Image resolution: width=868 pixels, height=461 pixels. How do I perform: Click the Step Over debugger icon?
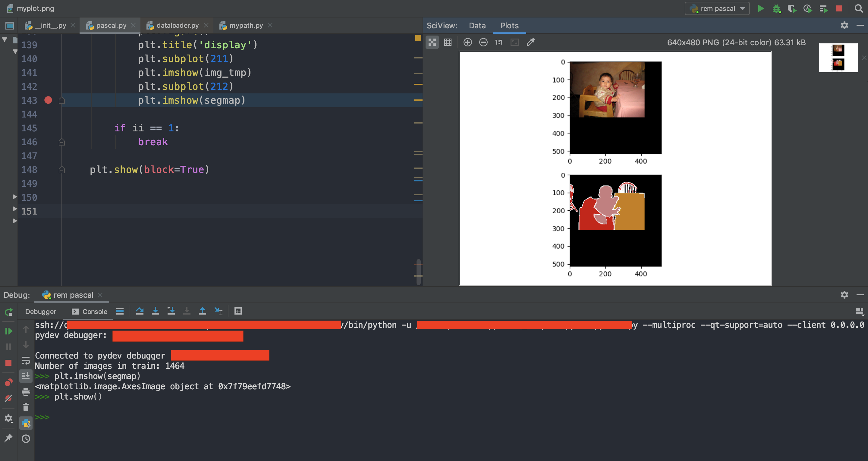tap(140, 311)
